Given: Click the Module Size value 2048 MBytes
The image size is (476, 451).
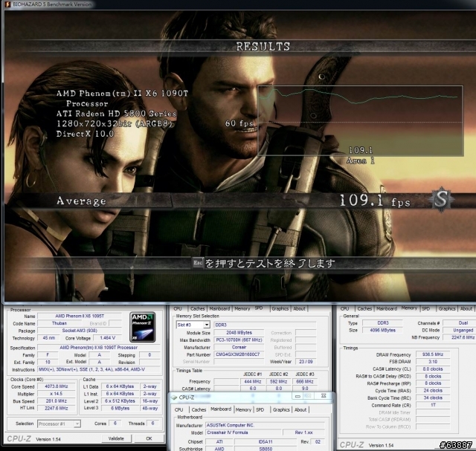Looking at the screenshot, I should (239, 333).
